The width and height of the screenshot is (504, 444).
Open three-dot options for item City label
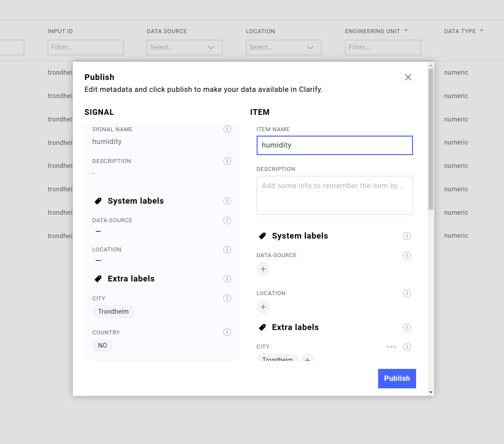pos(391,347)
